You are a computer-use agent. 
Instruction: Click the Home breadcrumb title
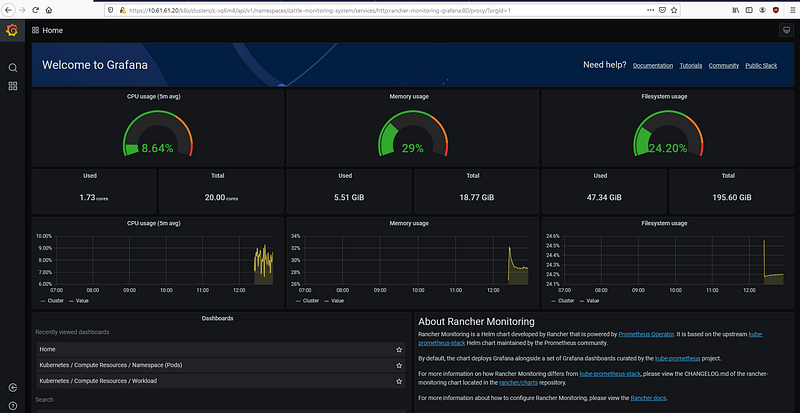[53, 31]
